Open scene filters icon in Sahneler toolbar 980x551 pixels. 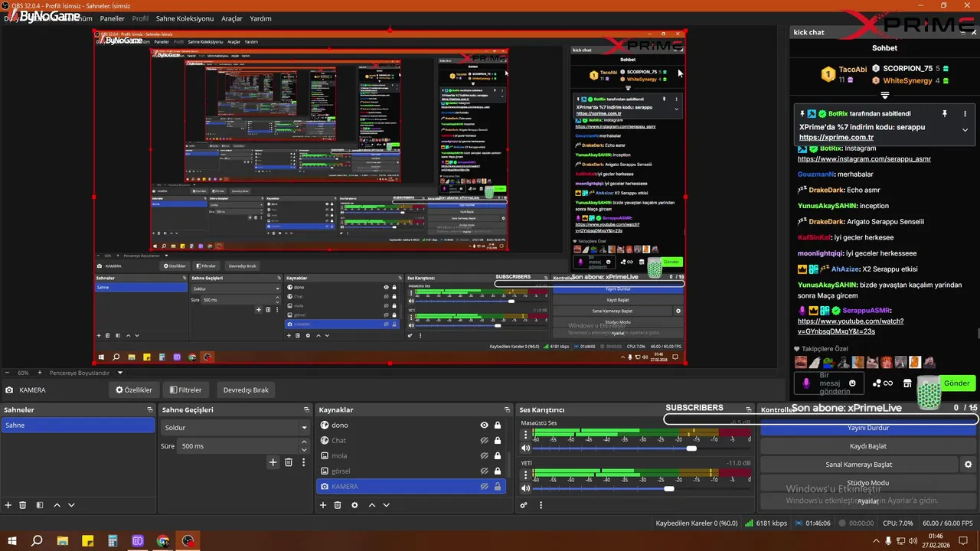[39, 505]
